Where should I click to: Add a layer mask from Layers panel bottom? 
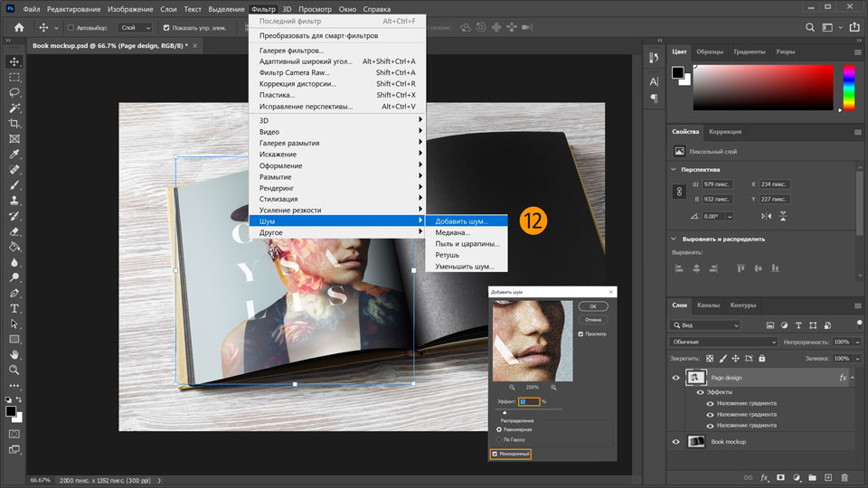pos(780,477)
